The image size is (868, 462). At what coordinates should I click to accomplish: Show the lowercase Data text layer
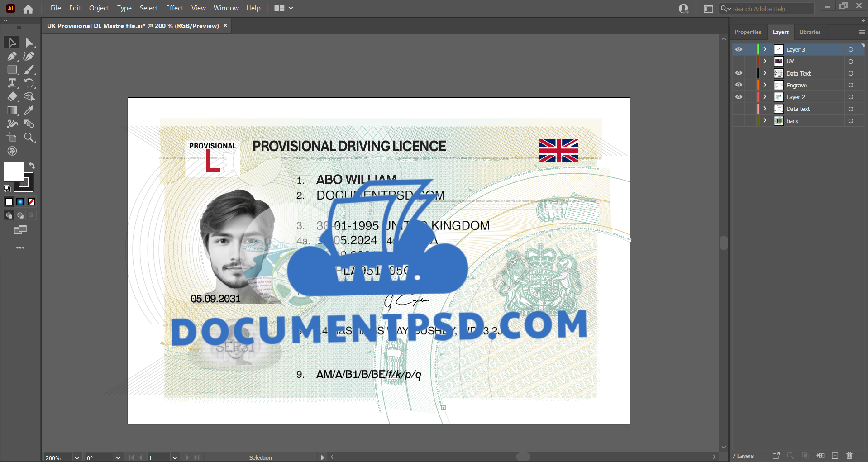(739, 109)
